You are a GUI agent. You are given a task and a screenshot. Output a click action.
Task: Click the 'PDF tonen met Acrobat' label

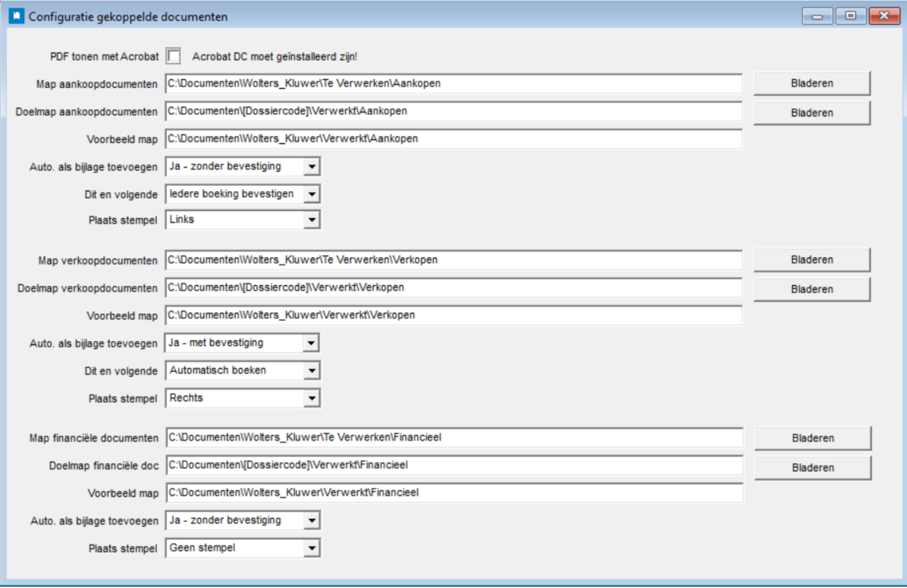click(104, 57)
